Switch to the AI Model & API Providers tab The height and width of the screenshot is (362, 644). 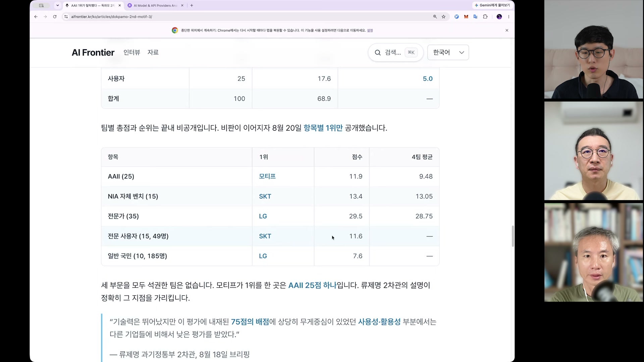click(x=155, y=5)
